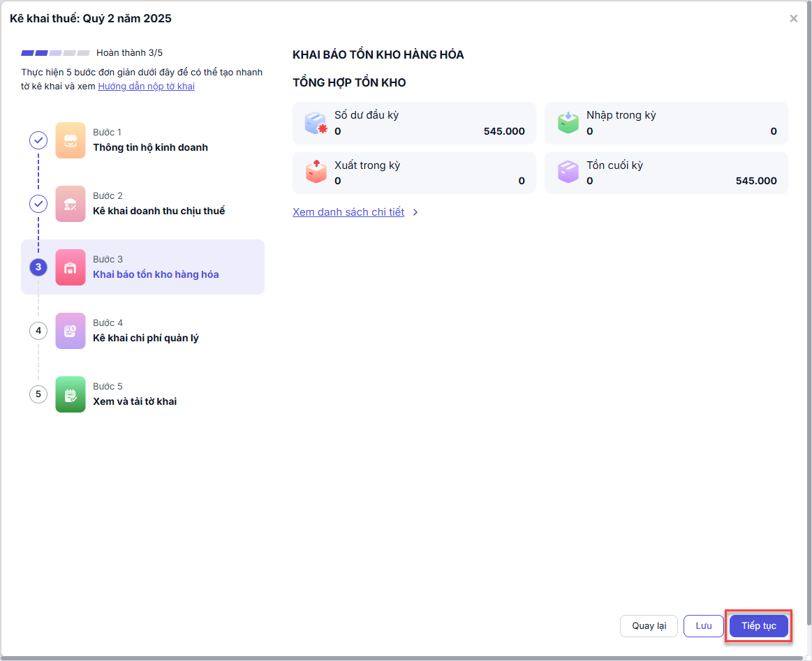Click the Lưu button
The height and width of the screenshot is (661, 812).
click(x=703, y=626)
